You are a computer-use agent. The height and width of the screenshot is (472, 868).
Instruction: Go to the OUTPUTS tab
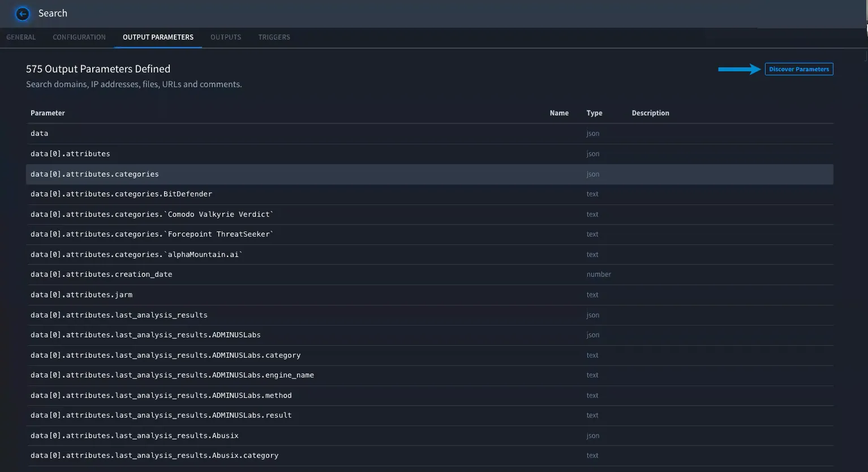pyautogui.click(x=226, y=37)
